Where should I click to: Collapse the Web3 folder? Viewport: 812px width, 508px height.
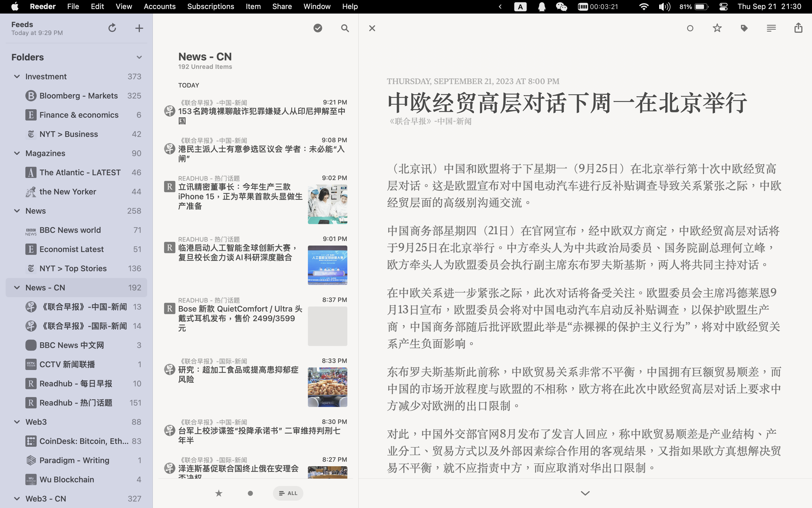point(17,422)
